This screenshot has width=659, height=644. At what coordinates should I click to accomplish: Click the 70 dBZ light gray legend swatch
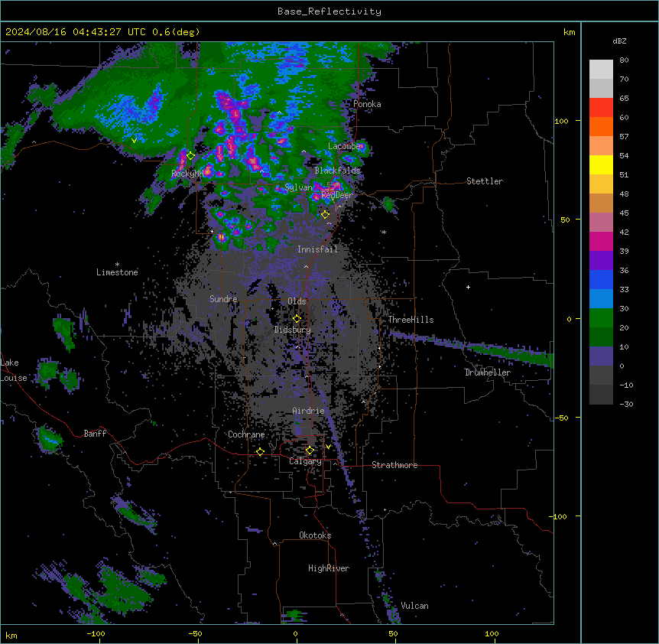[601, 88]
